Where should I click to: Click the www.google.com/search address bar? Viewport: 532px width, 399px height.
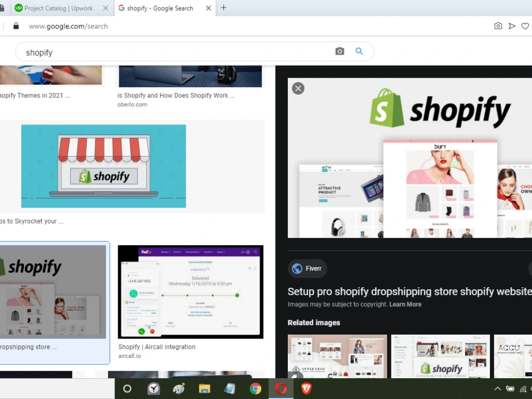click(x=68, y=26)
